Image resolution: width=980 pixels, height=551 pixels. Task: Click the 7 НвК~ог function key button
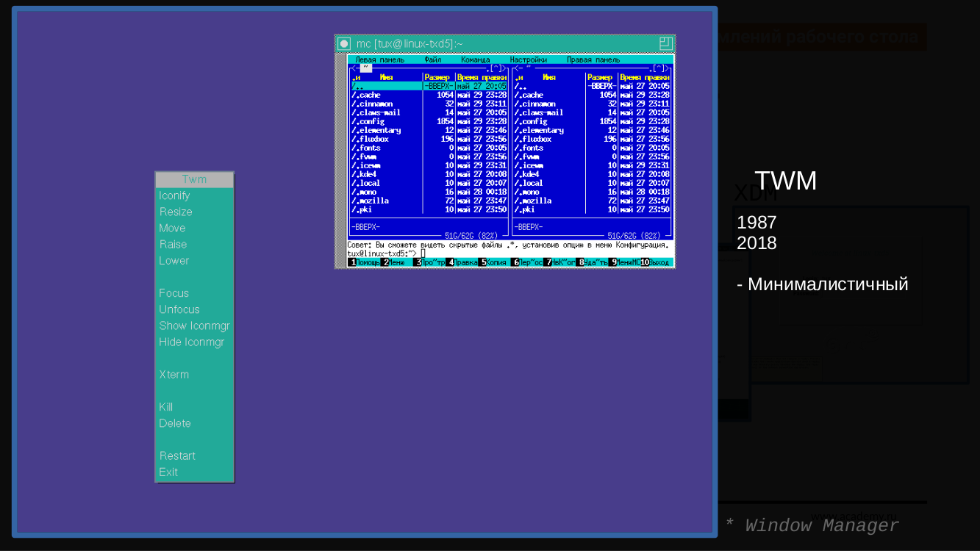(559, 262)
